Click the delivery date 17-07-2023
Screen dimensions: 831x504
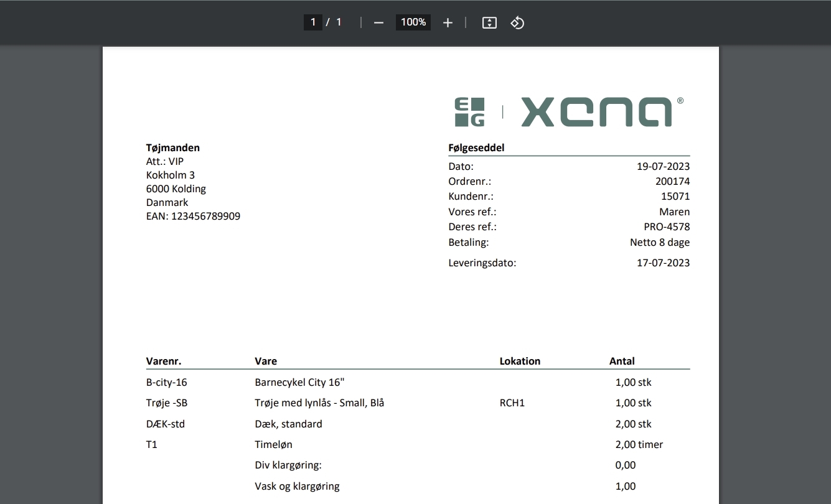coord(663,263)
